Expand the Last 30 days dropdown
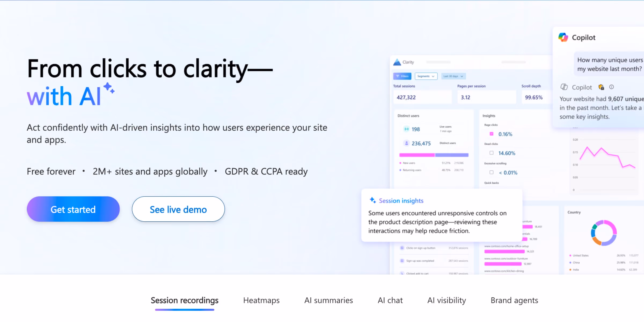This screenshot has width=644, height=322. click(453, 76)
